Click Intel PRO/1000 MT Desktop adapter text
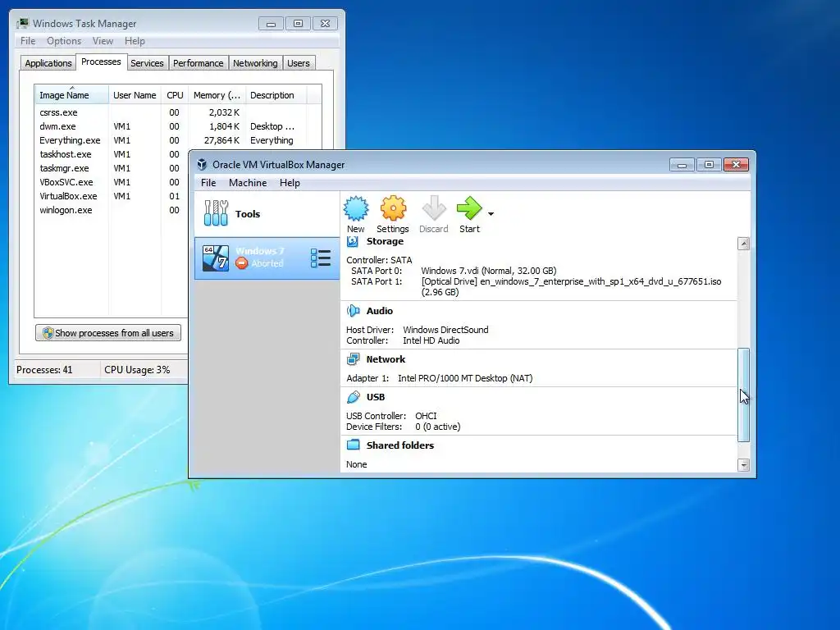This screenshot has height=630, width=840. pos(465,378)
